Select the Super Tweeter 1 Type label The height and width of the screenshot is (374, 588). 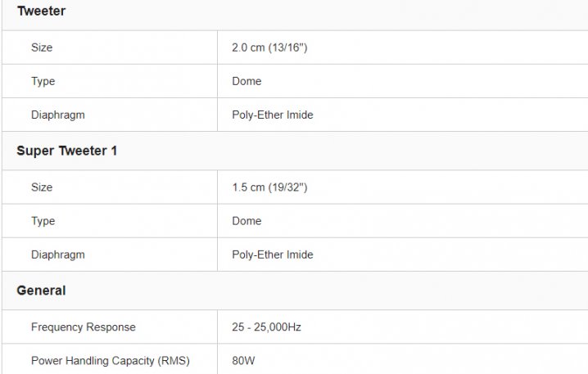tap(43, 221)
